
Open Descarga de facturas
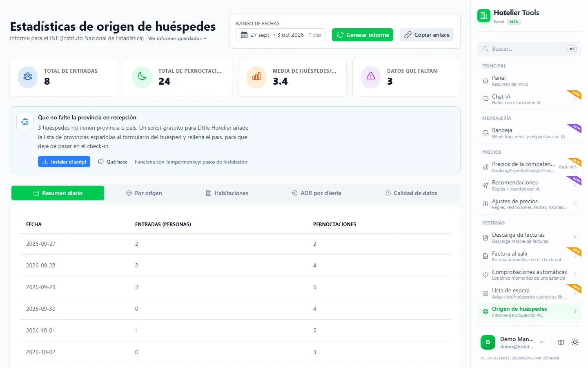529,238
